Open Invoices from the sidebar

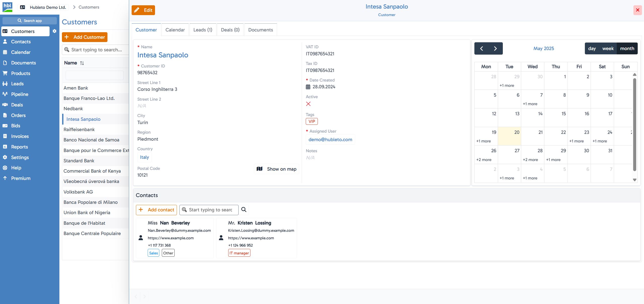click(20, 136)
